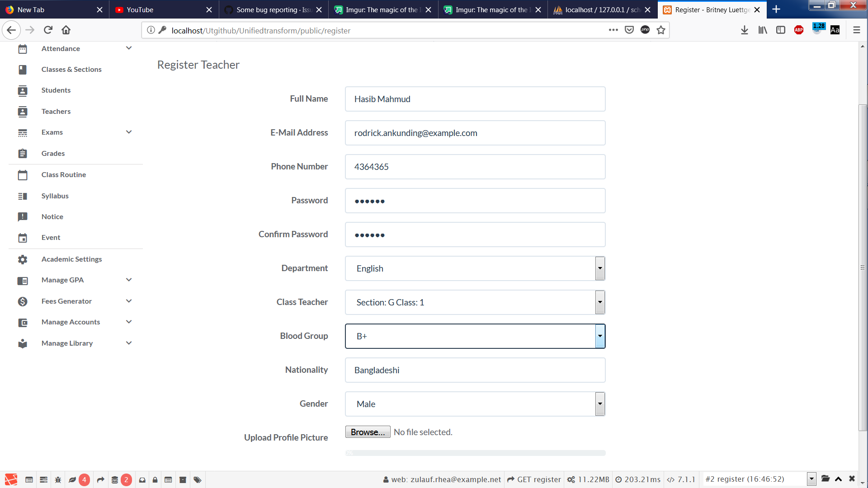868x488 pixels.
Task: Click the route arrow icon in Debugbar
Action: tap(101, 479)
